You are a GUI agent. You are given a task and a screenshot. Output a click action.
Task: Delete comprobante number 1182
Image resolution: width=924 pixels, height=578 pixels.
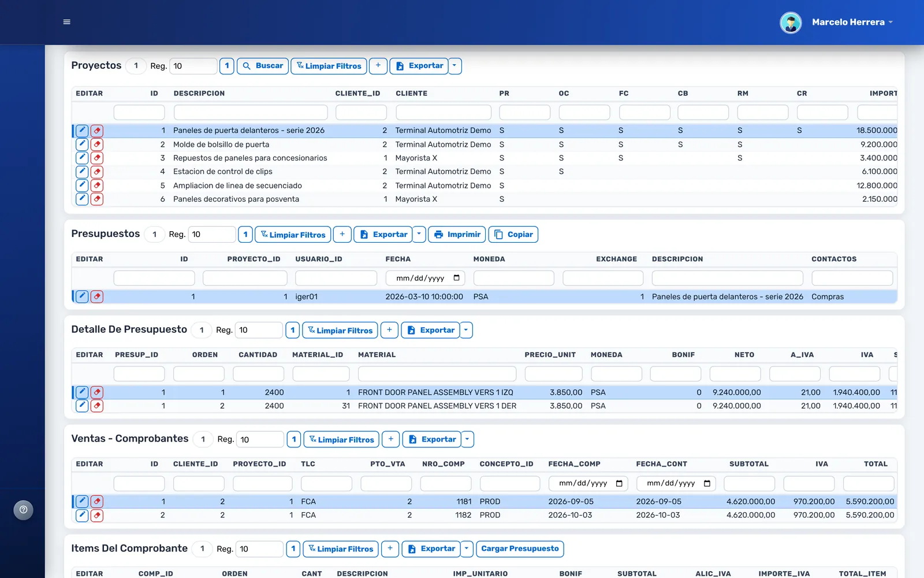(x=97, y=515)
